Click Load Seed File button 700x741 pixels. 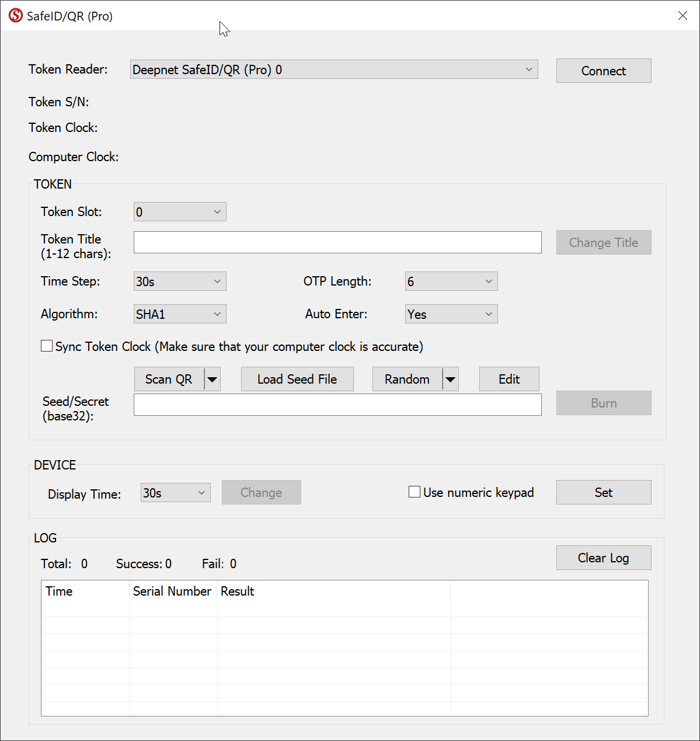point(297,380)
